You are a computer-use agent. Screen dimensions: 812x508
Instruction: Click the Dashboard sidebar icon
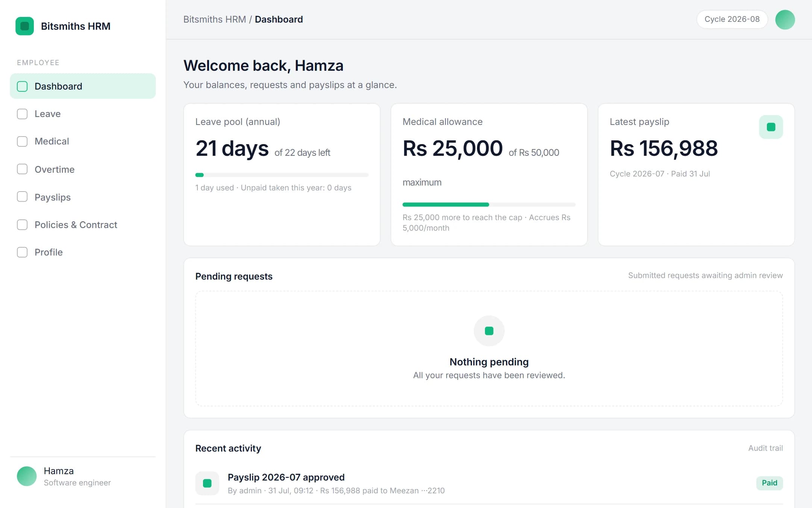click(22, 86)
